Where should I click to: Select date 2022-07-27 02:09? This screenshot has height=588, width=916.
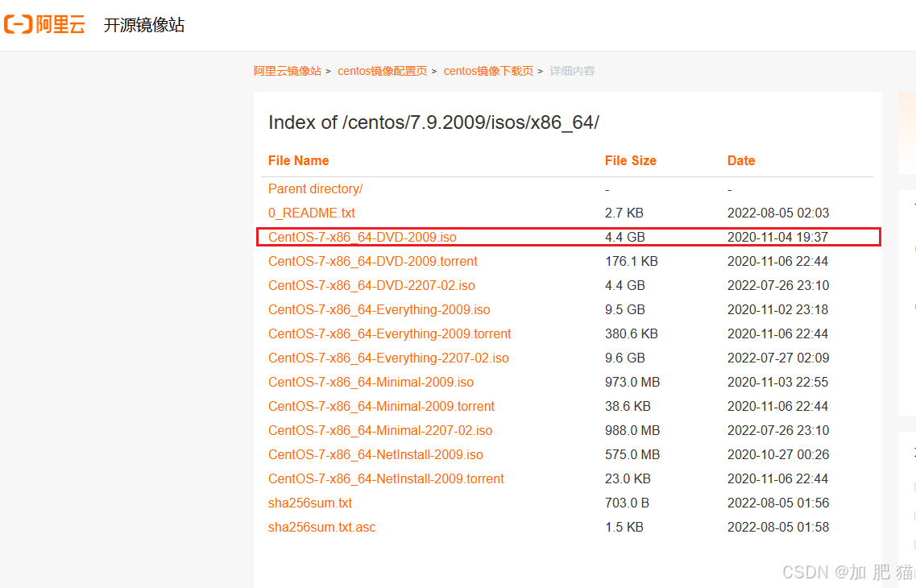[778, 358]
